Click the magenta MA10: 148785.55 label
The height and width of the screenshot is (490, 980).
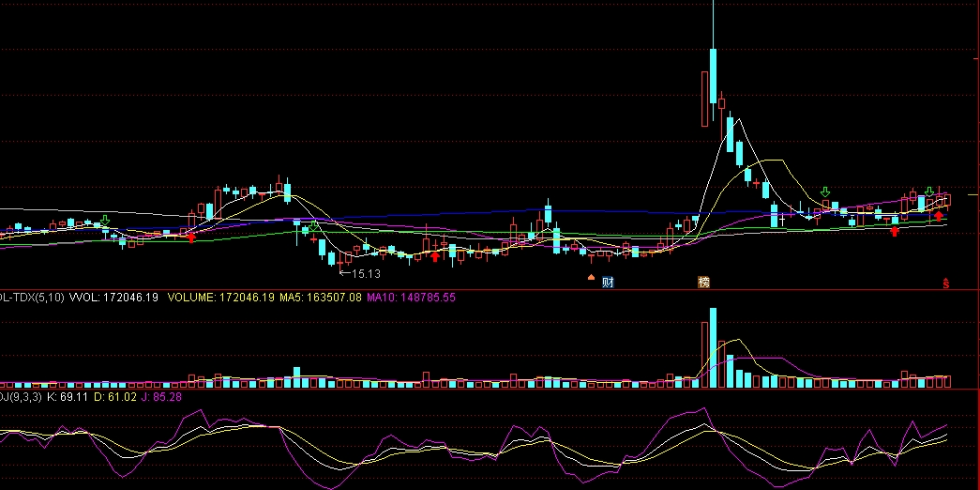411,298
